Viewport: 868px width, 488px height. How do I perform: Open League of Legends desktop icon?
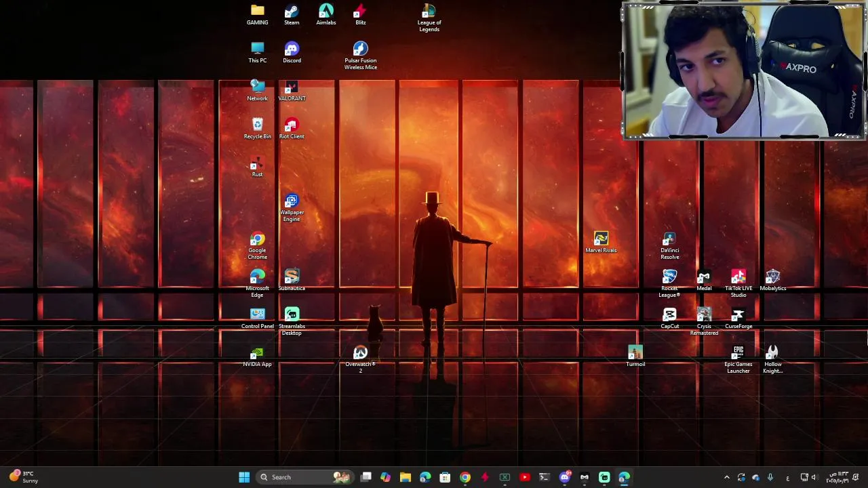coord(429,18)
